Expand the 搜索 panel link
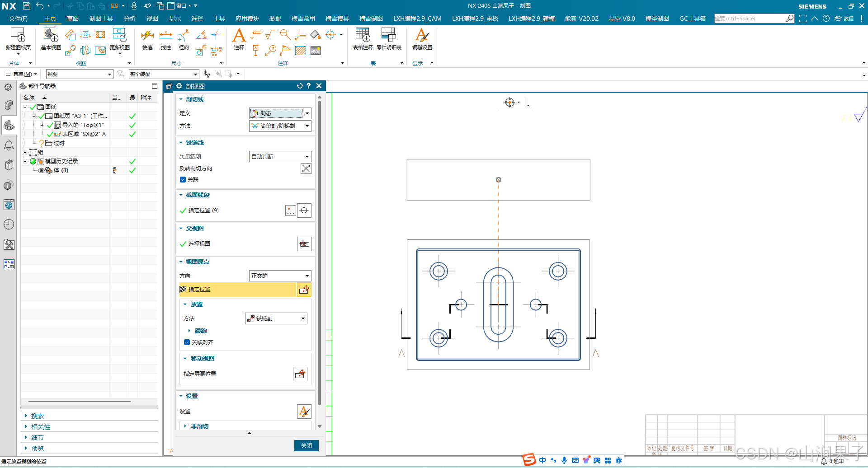The height and width of the screenshot is (468, 868). point(37,417)
